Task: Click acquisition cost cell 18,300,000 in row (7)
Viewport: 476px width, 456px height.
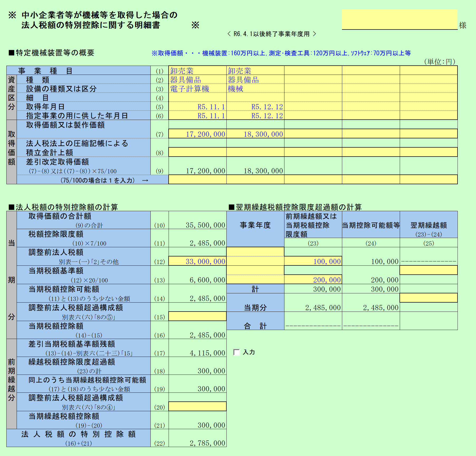Action: 255,134
